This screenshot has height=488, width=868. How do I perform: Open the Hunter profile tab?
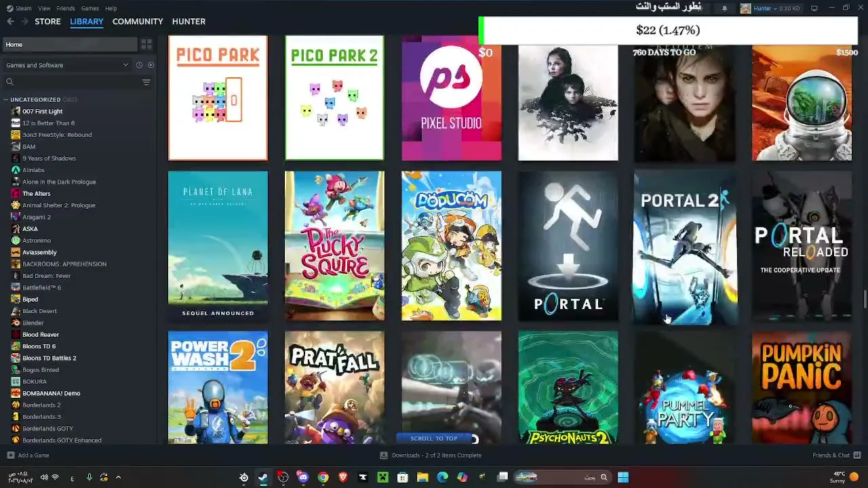189,22
